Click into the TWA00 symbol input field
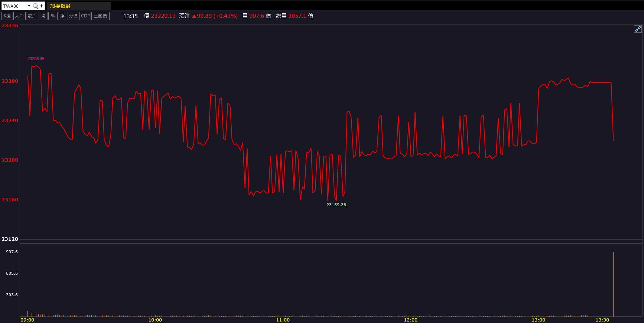 coord(14,6)
